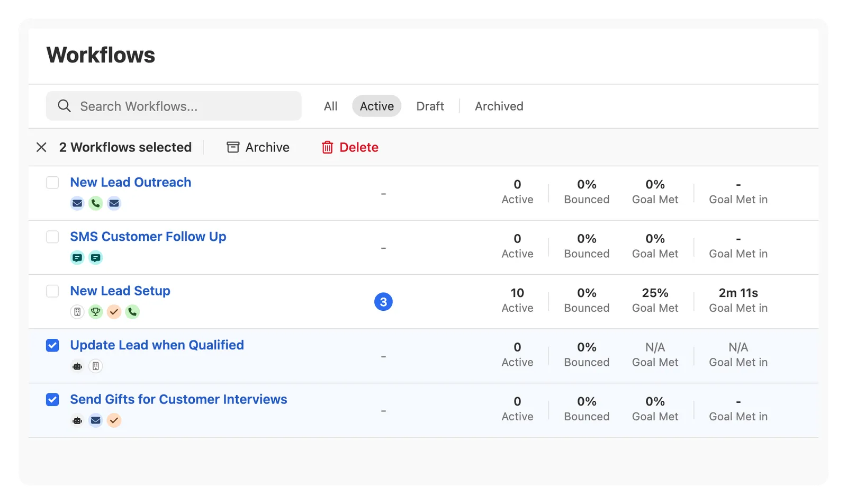
Task: Click building icon under New Lead Setup
Action: point(77,312)
